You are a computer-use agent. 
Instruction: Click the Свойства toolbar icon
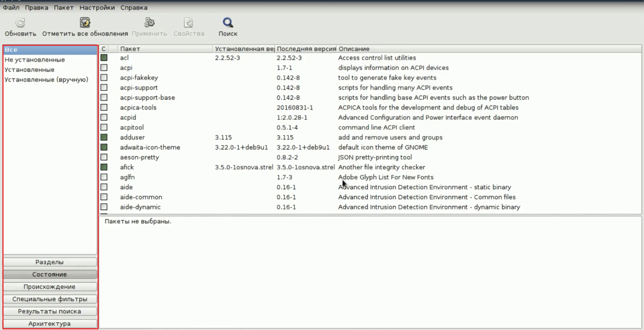pos(189,23)
